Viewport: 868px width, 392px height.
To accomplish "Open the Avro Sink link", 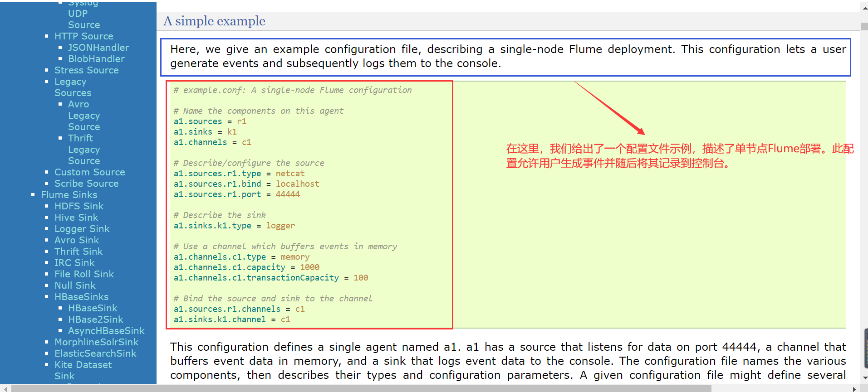I will point(77,240).
